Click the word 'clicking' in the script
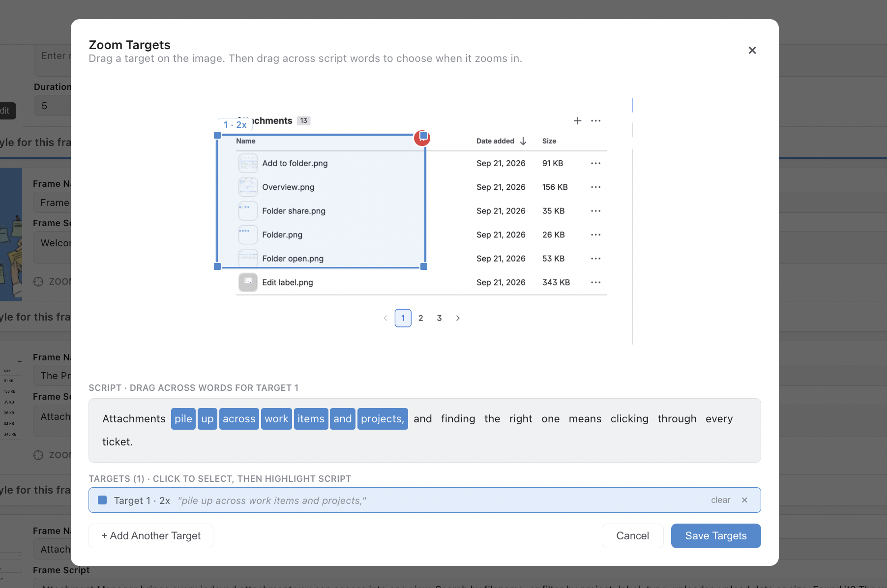This screenshot has width=887, height=588. pyautogui.click(x=629, y=419)
